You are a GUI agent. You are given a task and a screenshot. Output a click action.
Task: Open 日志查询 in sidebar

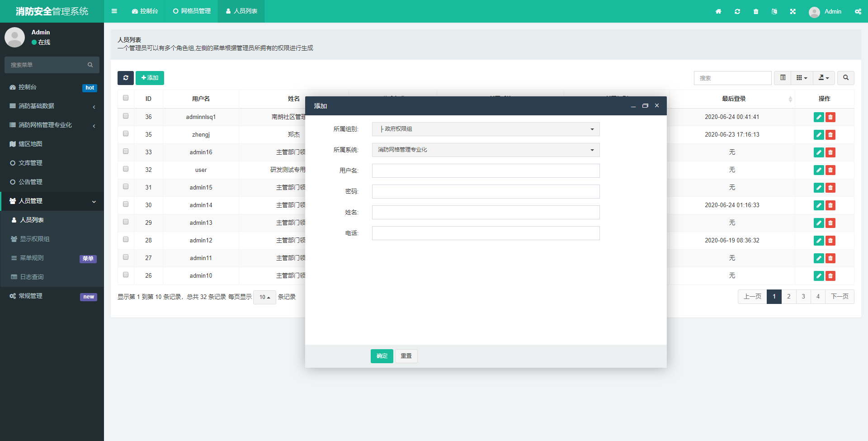click(x=52, y=277)
